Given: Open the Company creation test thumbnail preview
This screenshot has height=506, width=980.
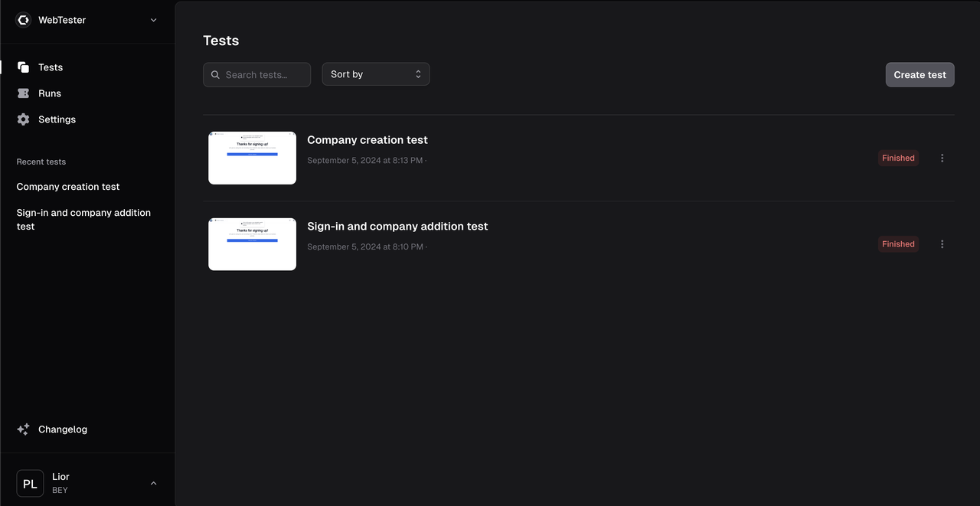Looking at the screenshot, I should tap(252, 158).
